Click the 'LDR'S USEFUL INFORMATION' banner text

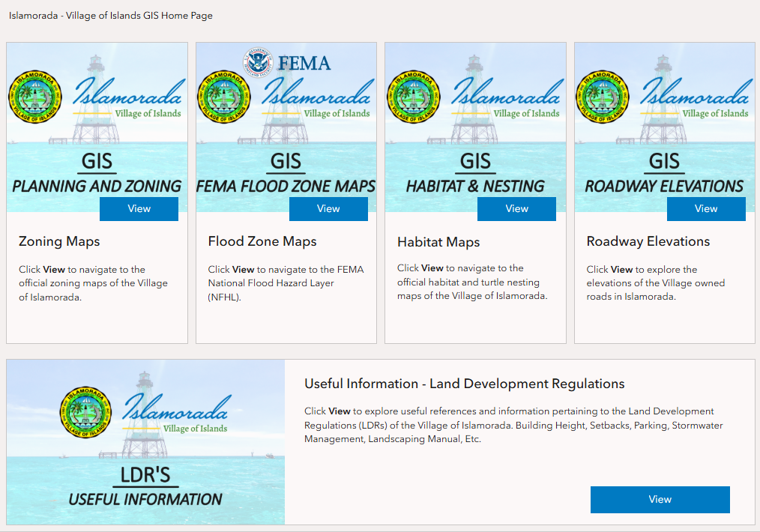pos(145,498)
